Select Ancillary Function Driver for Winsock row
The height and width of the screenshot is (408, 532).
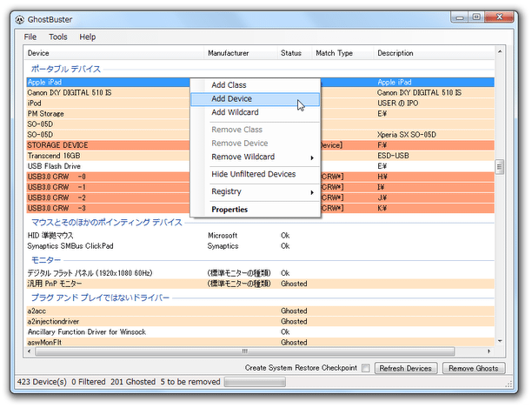click(260, 332)
